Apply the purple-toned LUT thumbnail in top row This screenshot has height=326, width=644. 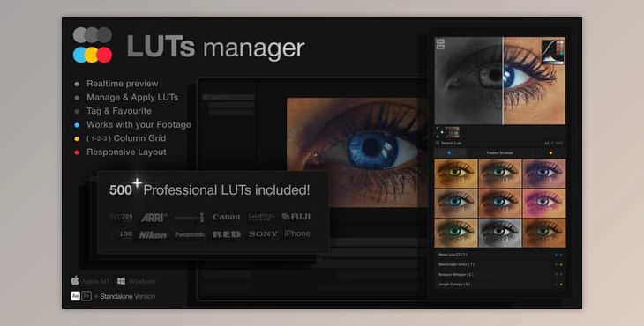point(543,174)
